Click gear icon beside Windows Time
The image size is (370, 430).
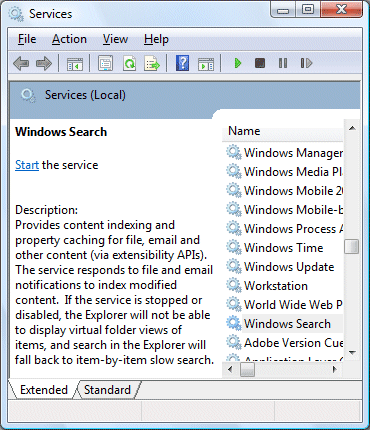pos(234,248)
